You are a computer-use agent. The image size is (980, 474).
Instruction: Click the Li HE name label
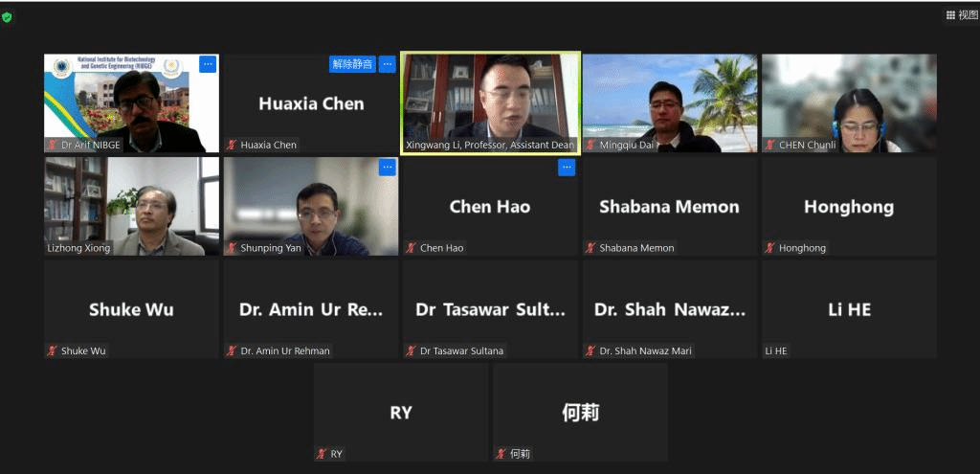pos(776,350)
